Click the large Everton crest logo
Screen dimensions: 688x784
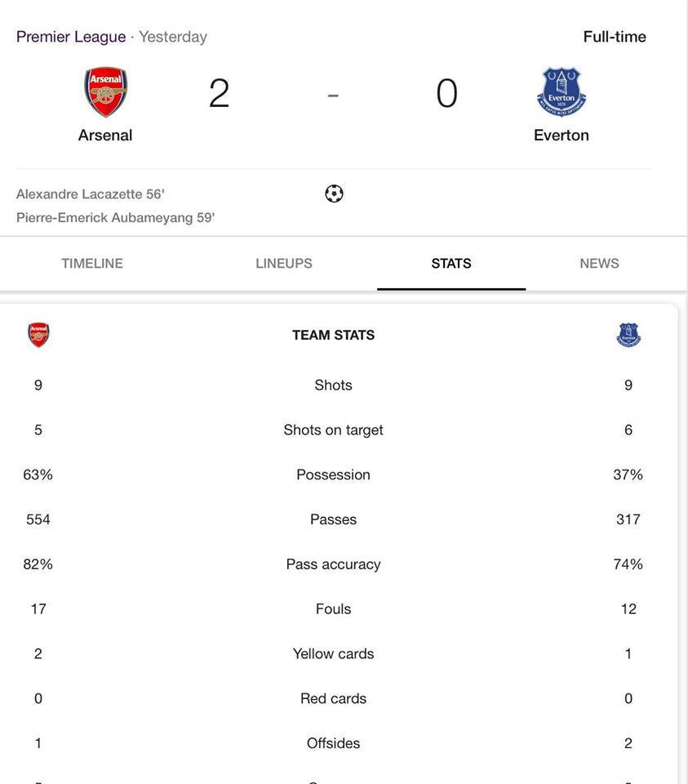(x=561, y=92)
